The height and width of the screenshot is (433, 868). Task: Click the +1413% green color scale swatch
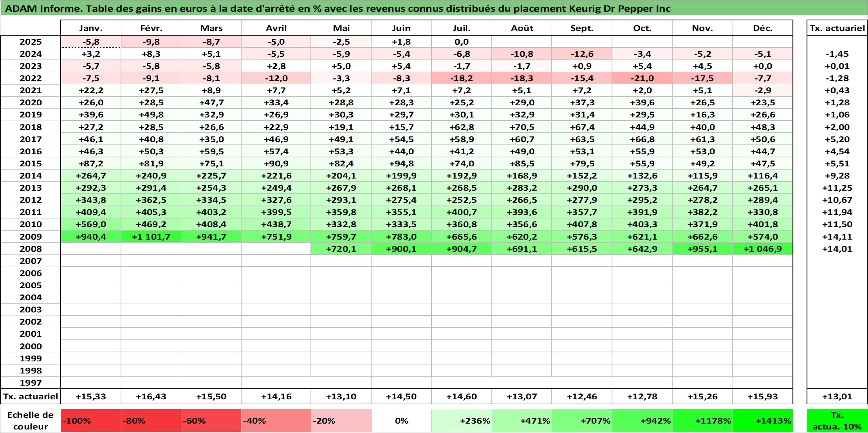[x=763, y=421]
